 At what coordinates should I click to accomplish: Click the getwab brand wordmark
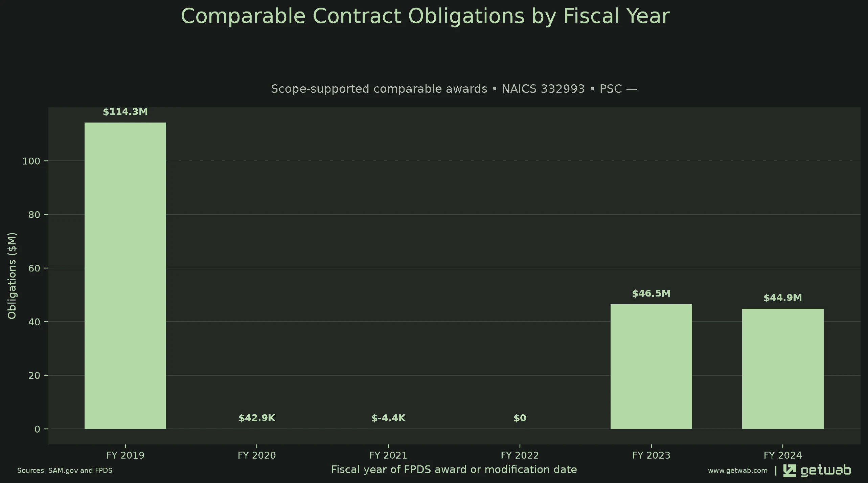point(826,471)
